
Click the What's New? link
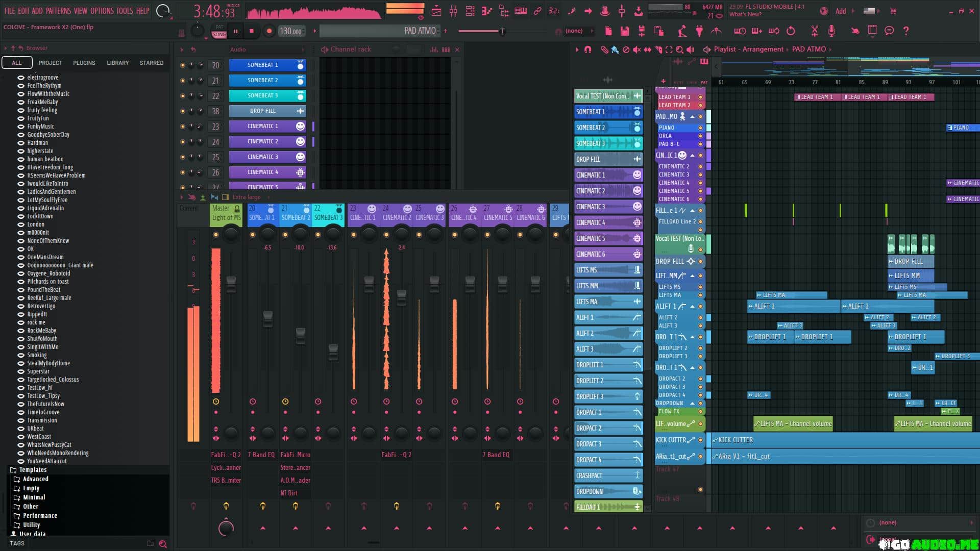tap(745, 15)
